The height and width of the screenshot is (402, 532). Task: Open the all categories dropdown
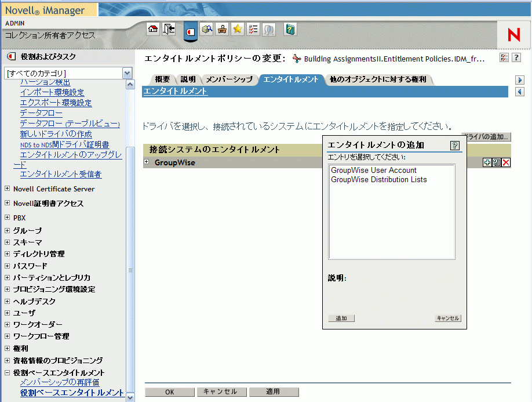pyautogui.click(x=127, y=73)
